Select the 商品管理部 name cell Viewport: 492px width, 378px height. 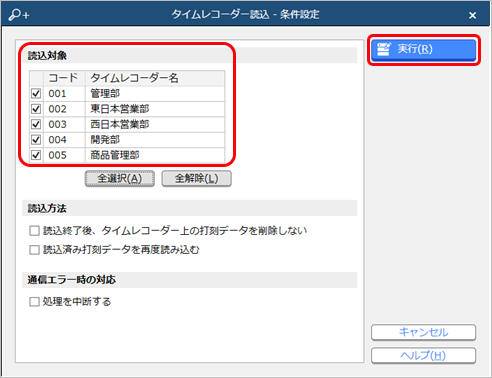[155, 155]
